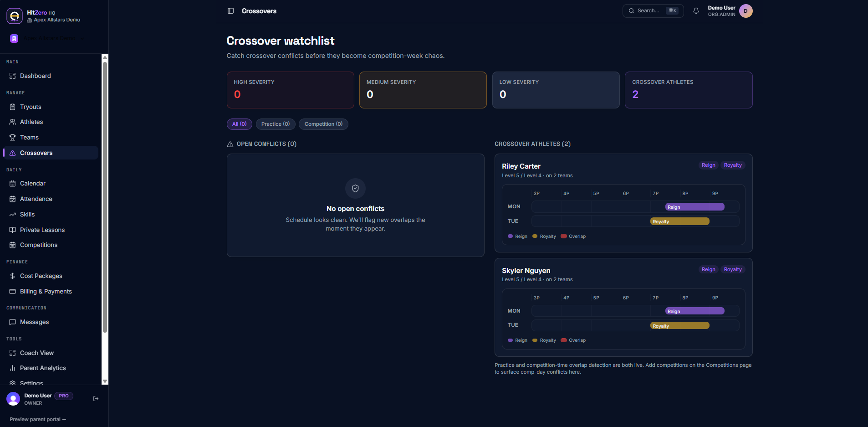868x427 pixels.
Task: Switch to the Competition (0) filter
Action: pyautogui.click(x=323, y=124)
